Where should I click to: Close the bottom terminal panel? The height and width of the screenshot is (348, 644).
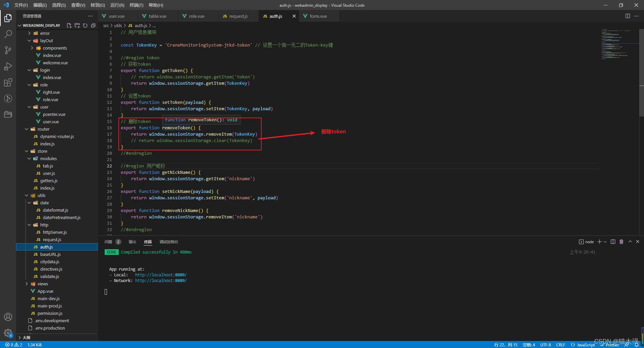point(638,242)
